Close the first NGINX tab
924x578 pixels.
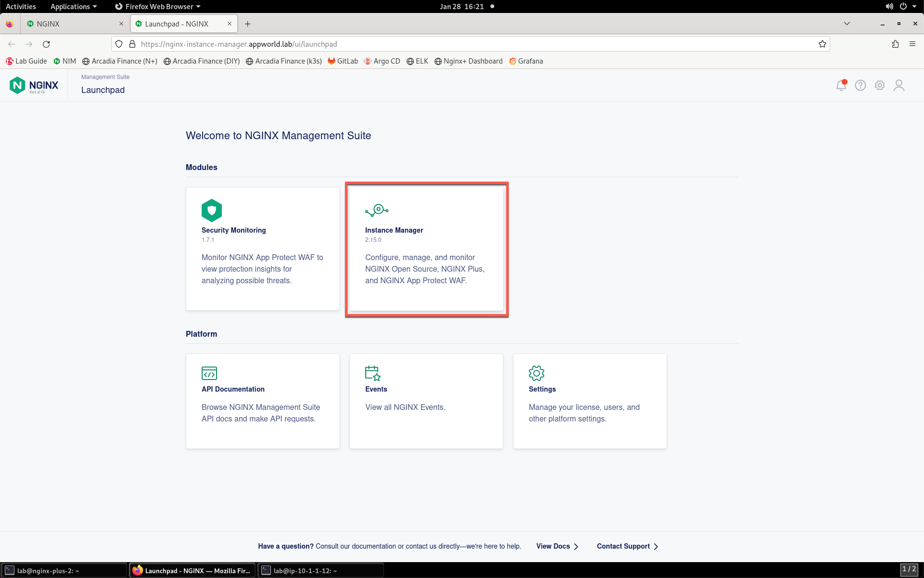pyautogui.click(x=121, y=24)
